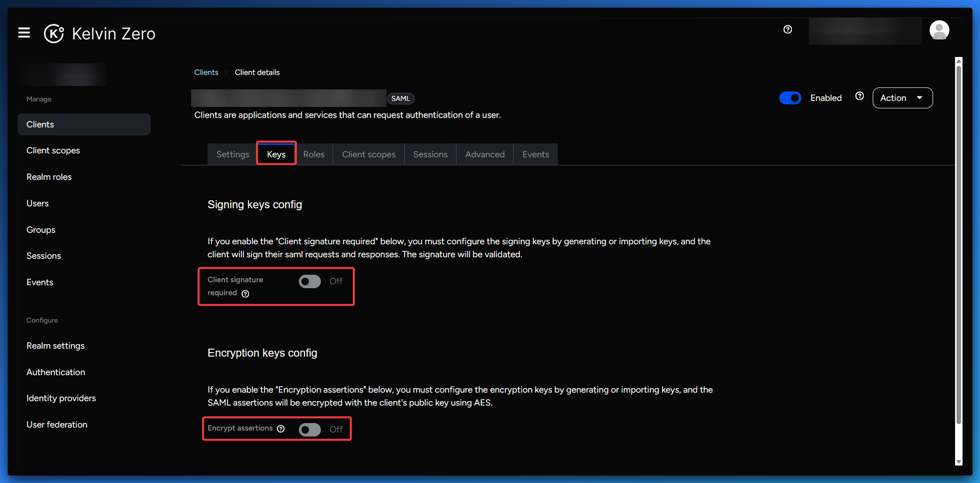Switch to the Settings tab

tap(233, 154)
